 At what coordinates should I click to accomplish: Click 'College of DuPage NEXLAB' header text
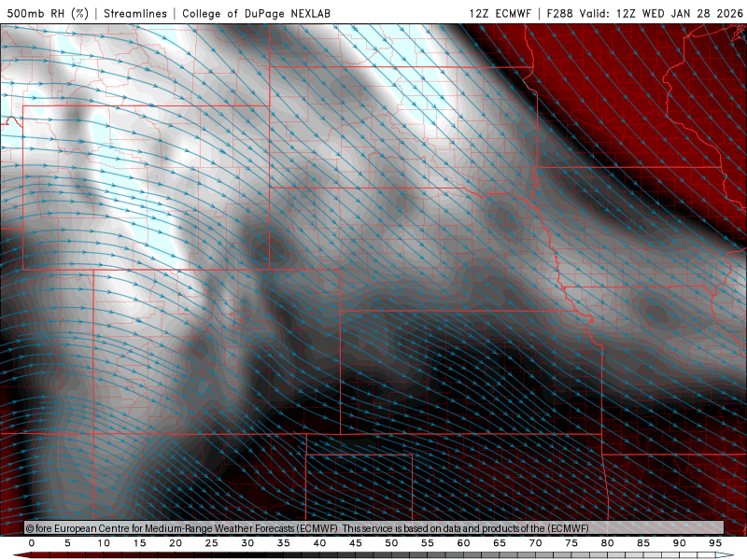click(256, 13)
